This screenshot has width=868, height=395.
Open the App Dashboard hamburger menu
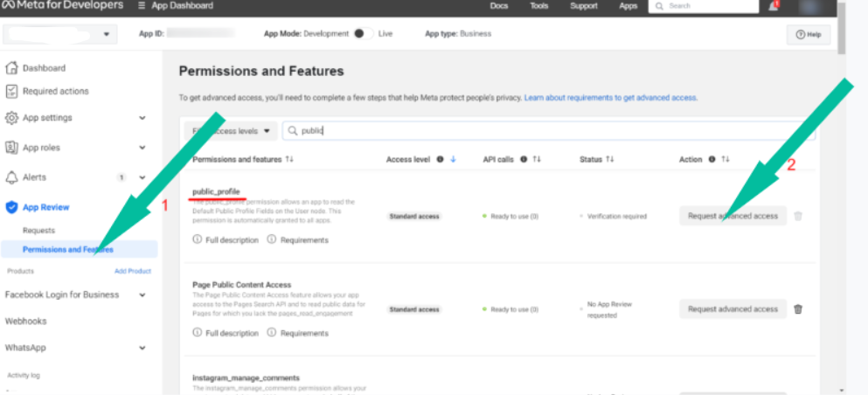click(142, 5)
